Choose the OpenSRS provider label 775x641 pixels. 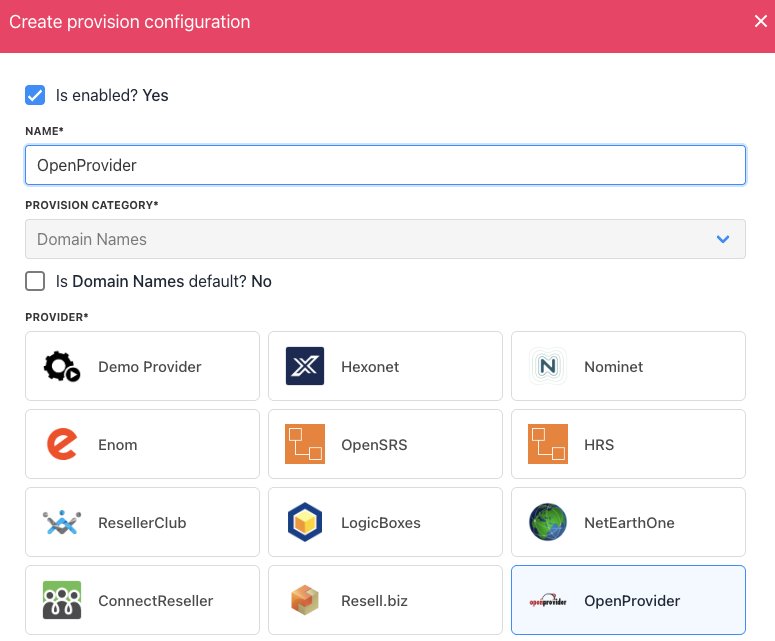tap(374, 445)
